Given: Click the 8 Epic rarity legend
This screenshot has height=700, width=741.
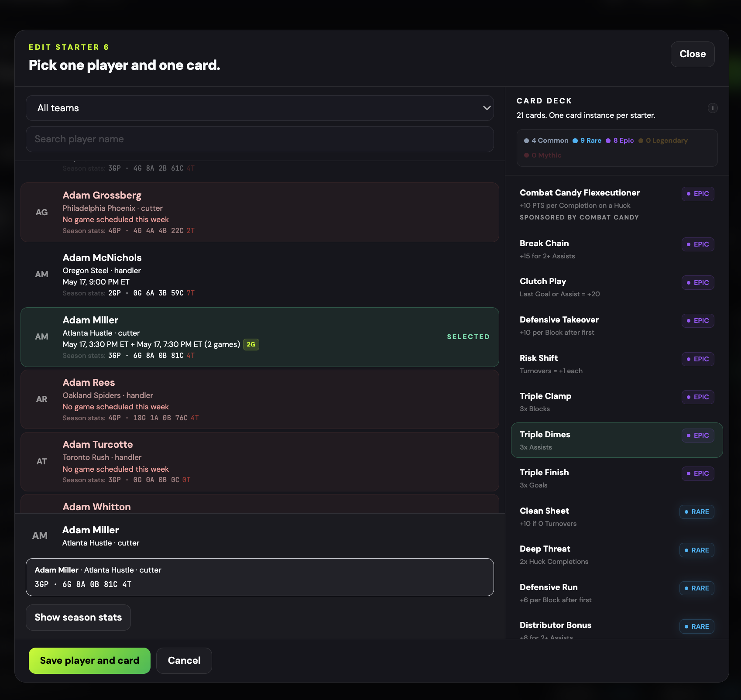Looking at the screenshot, I should tap(620, 141).
